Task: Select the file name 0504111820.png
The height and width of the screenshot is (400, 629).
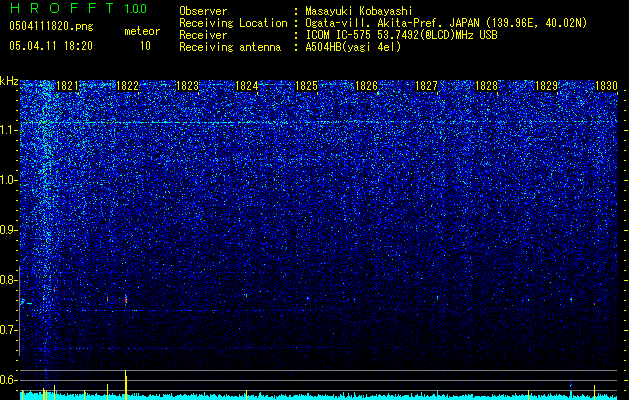Action: pos(51,26)
